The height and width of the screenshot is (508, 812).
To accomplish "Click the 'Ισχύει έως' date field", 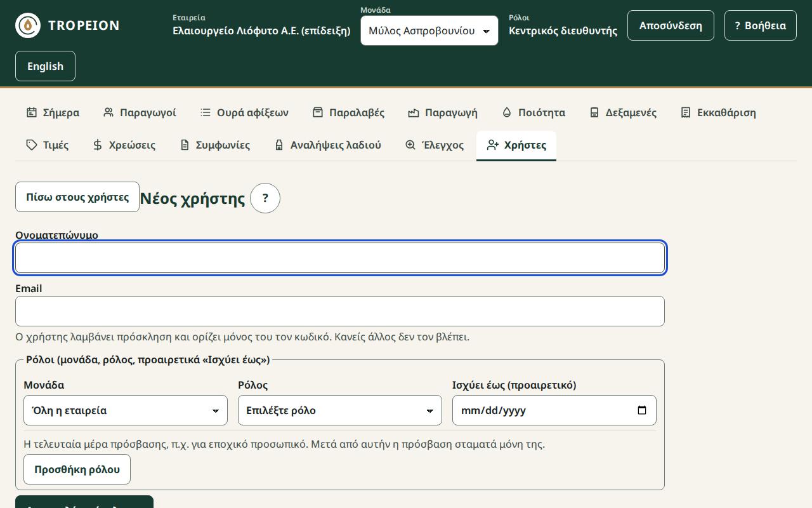I will coord(554,410).
